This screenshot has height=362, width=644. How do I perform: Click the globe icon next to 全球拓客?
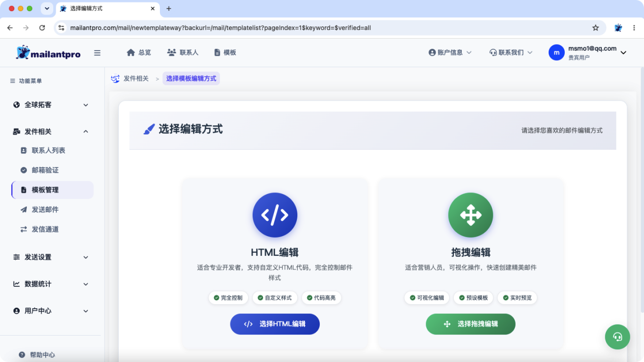point(16,105)
